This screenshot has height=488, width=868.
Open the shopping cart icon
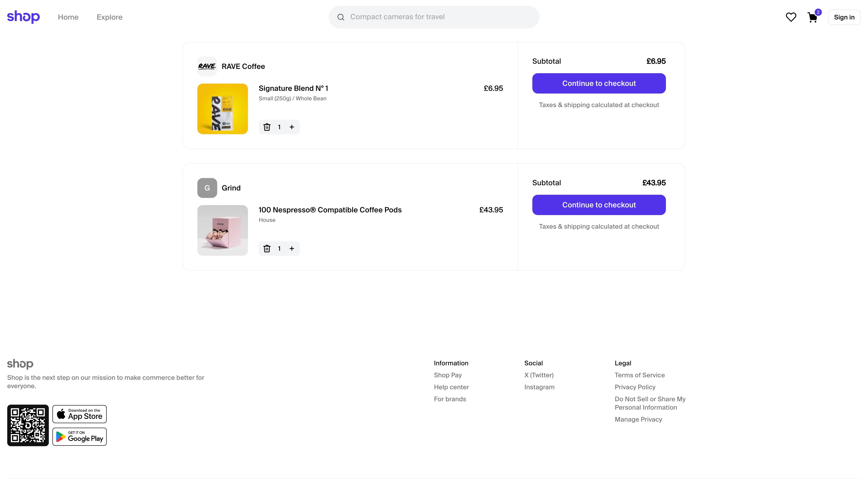click(812, 17)
